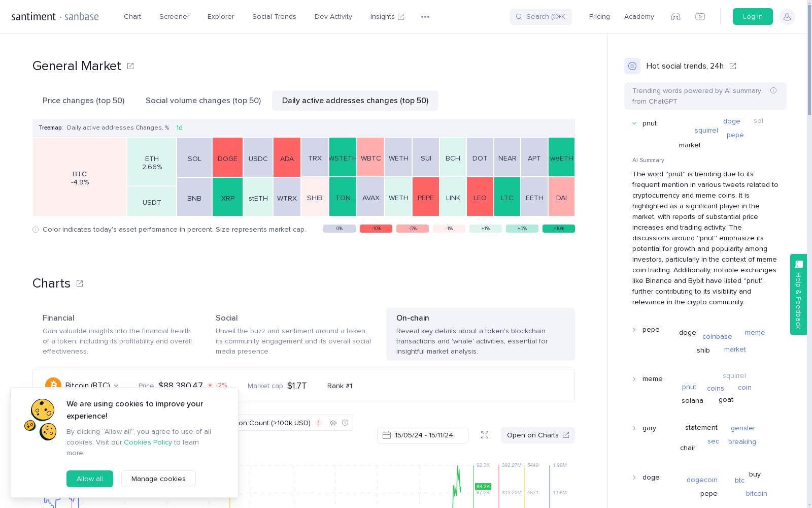The width and height of the screenshot is (812, 508).
Task: Click the PEPE treemap cell
Action: pyautogui.click(x=426, y=197)
